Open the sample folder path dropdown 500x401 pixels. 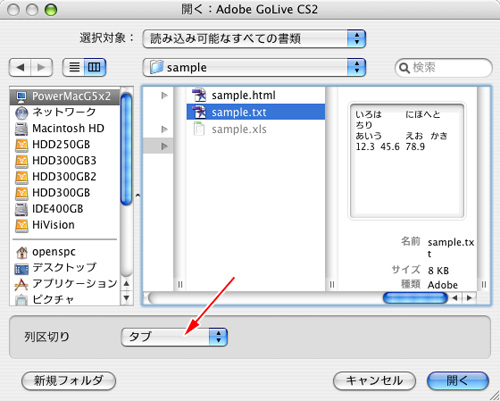pos(254,68)
